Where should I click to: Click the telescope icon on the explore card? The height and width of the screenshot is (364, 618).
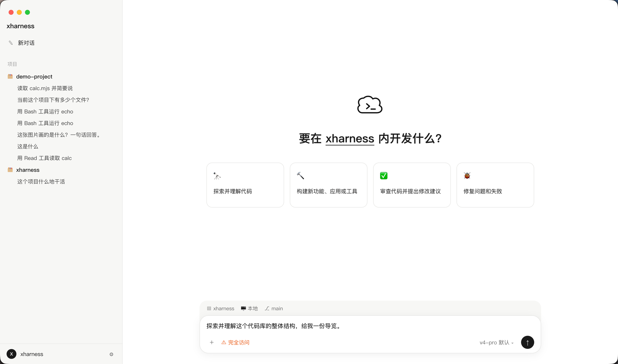point(217,176)
